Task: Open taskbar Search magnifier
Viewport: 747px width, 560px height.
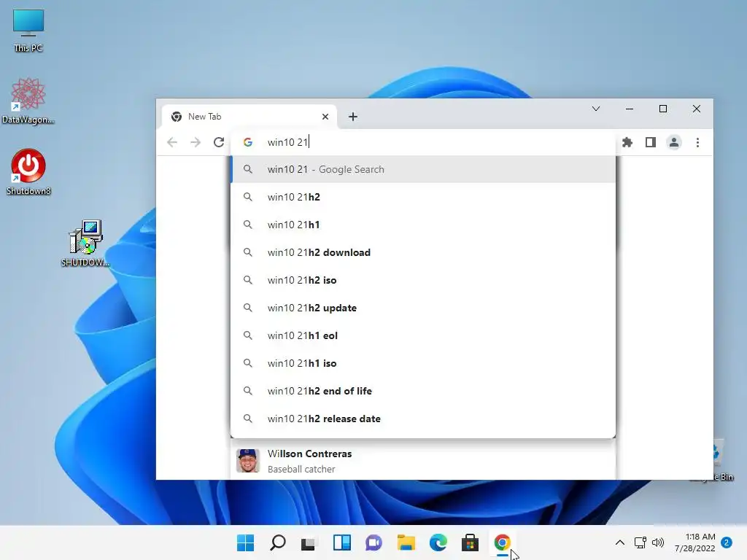Action: point(278,542)
